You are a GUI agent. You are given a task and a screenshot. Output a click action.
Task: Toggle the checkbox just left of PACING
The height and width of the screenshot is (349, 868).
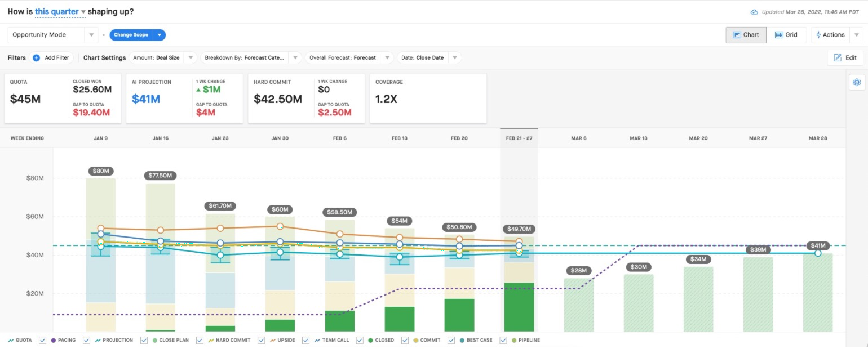43,340
